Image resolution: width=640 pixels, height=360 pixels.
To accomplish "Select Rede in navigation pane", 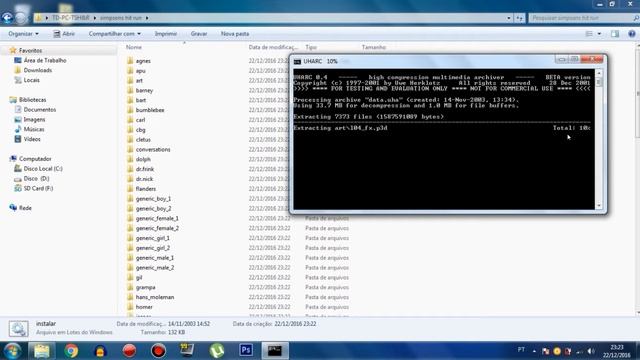I will coord(25,208).
